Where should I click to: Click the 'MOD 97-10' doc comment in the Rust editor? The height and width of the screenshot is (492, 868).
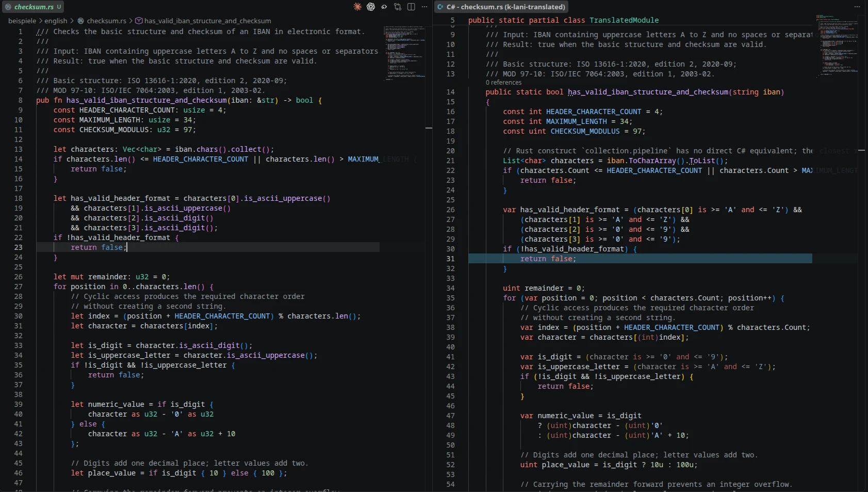click(x=151, y=90)
